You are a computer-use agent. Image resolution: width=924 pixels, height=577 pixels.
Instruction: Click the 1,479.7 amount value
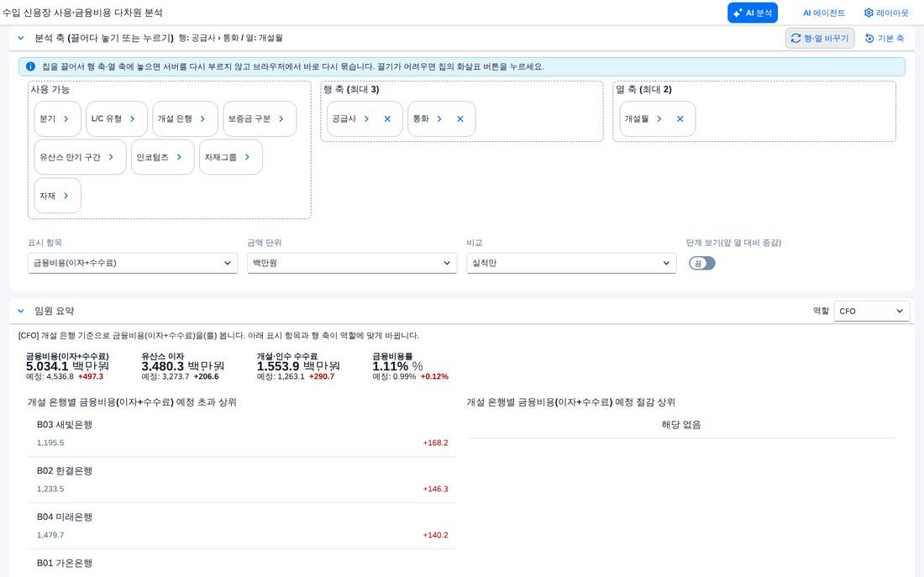pos(50,536)
